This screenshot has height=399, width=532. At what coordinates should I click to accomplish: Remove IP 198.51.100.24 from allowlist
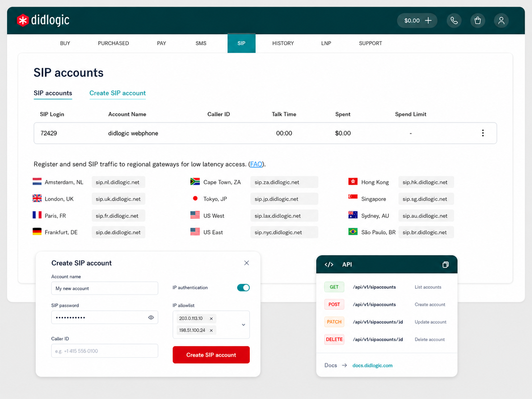point(211,330)
